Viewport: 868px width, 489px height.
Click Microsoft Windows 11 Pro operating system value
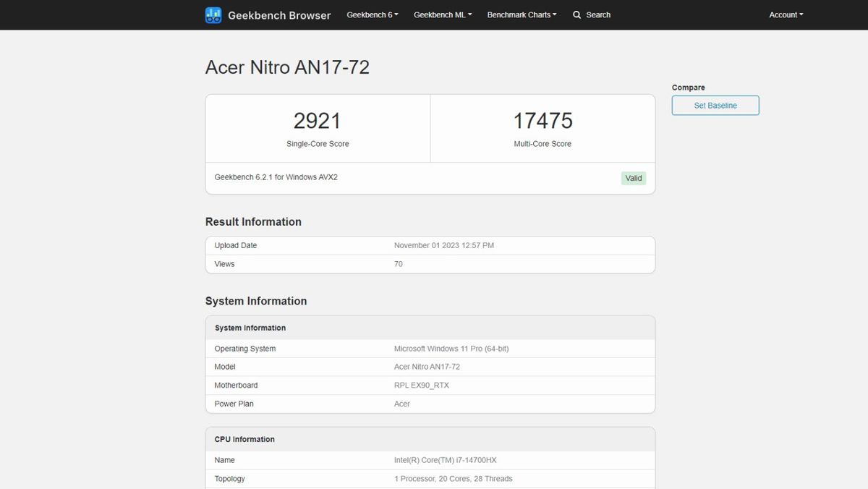click(x=451, y=349)
